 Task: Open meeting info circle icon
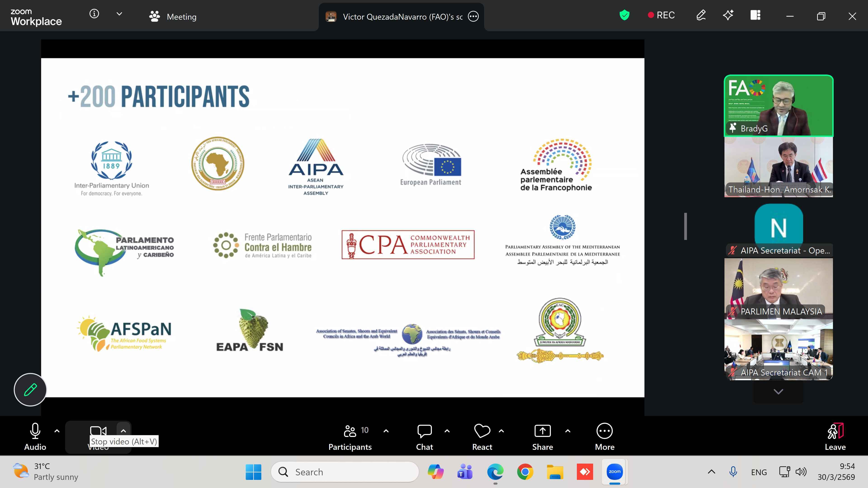[x=94, y=14]
